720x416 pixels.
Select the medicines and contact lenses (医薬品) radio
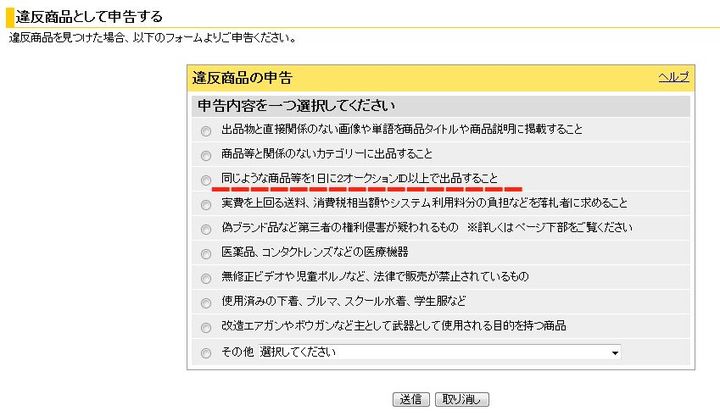pos(206,254)
